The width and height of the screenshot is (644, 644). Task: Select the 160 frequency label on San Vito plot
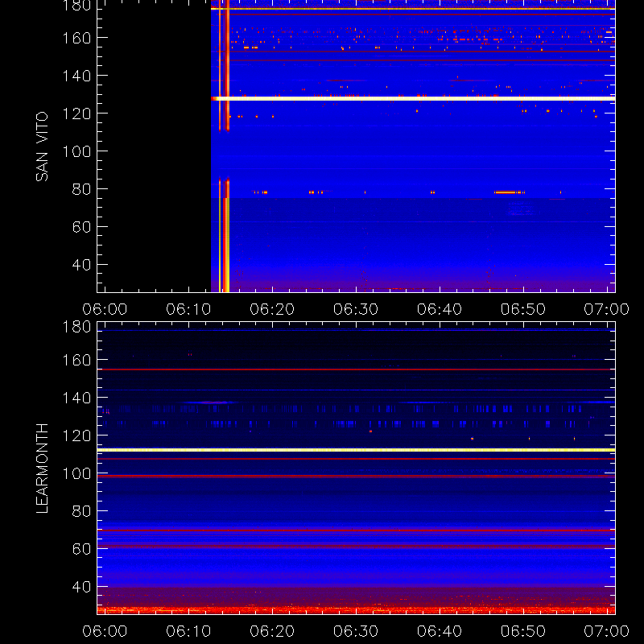pyautogui.click(x=76, y=38)
